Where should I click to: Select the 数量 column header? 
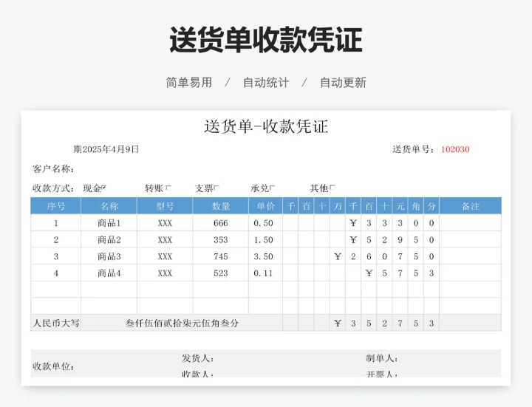[220, 206]
